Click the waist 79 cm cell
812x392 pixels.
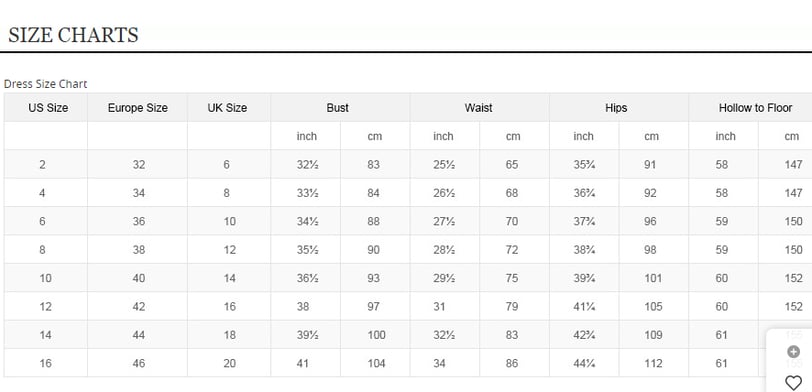(514, 307)
